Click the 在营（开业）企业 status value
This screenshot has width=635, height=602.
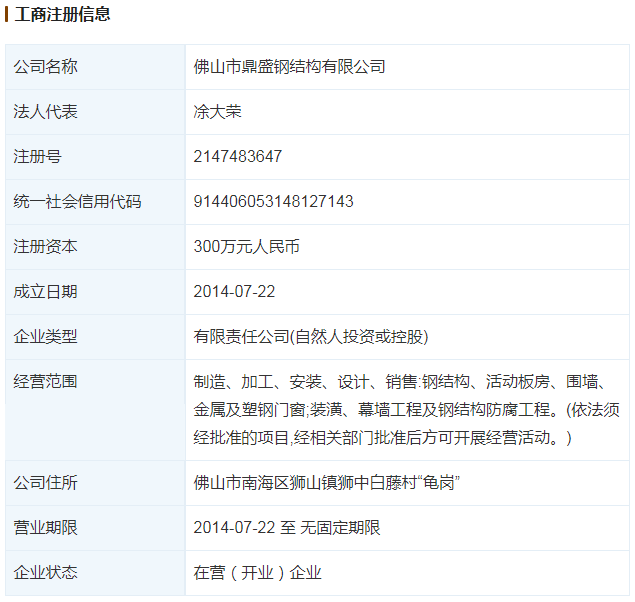258,573
